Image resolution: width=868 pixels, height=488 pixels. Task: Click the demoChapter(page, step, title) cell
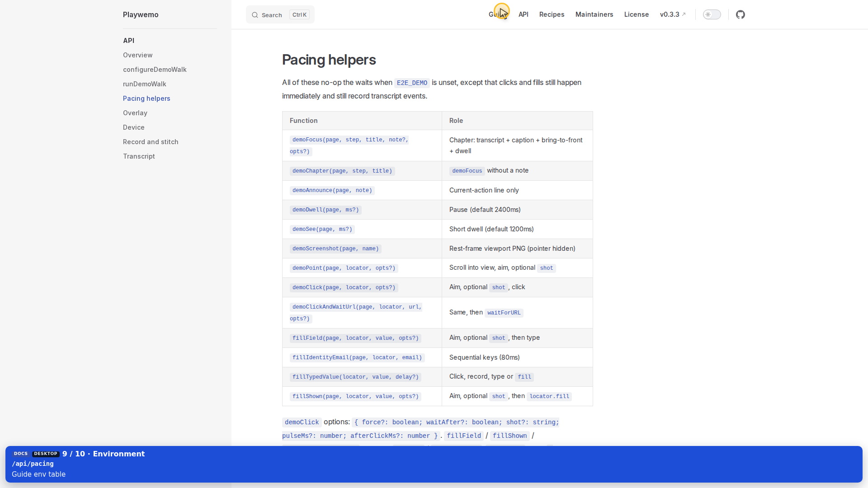(362, 171)
